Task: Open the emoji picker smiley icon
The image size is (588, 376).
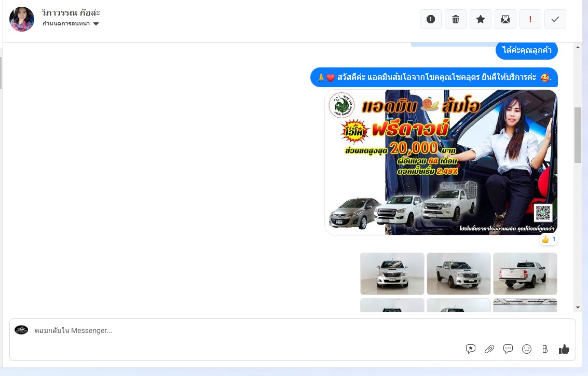Action: [x=527, y=349]
